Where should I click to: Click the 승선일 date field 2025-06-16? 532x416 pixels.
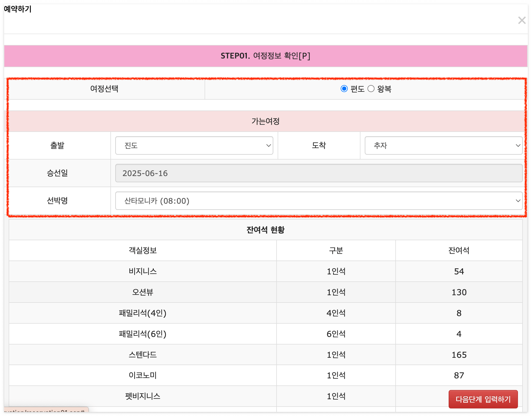point(318,173)
